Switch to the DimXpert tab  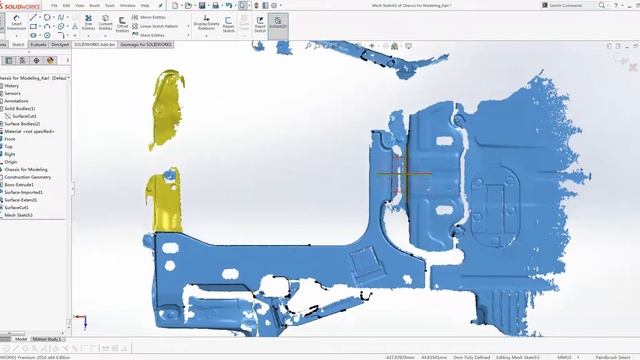click(60, 44)
